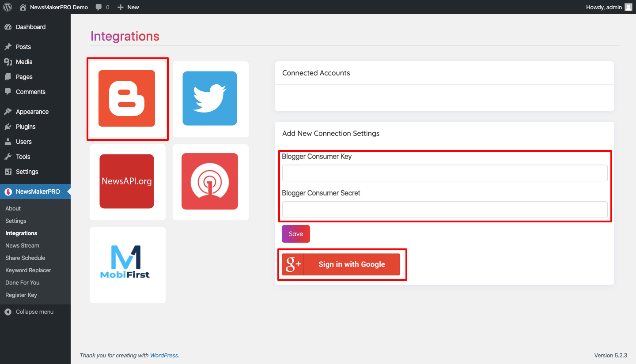
Task: Open the Media library menu
Action: [x=35, y=62]
